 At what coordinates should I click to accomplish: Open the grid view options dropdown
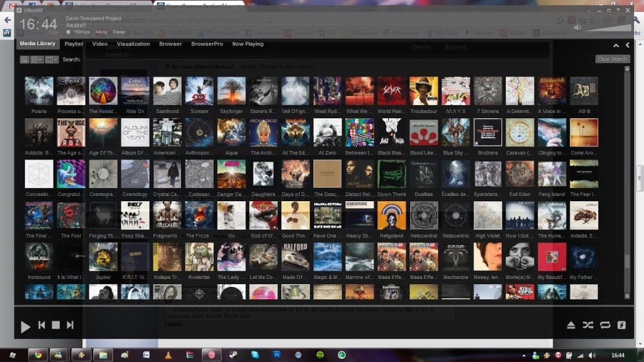(x=52, y=60)
